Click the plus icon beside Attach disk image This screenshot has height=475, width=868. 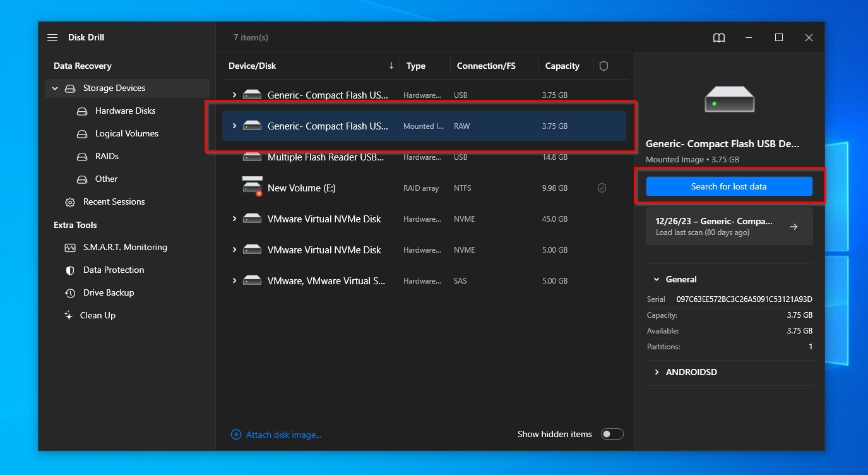point(236,435)
